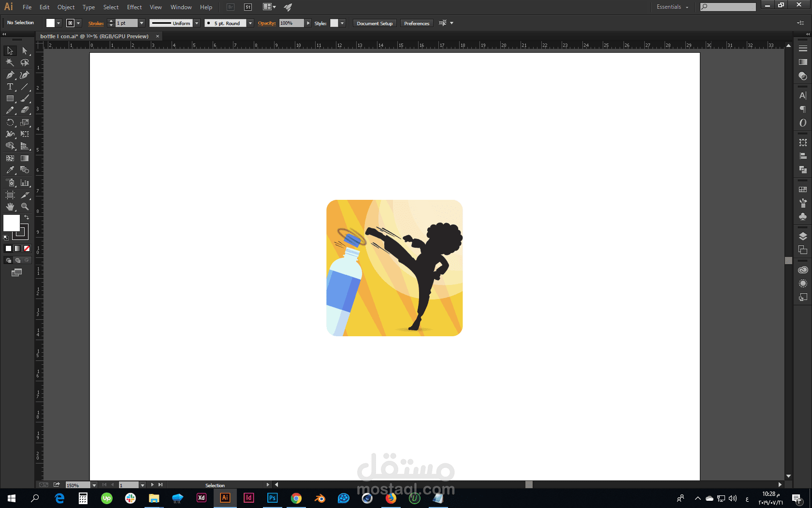
Task: Pick the Slice tool
Action: click(25, 195)
